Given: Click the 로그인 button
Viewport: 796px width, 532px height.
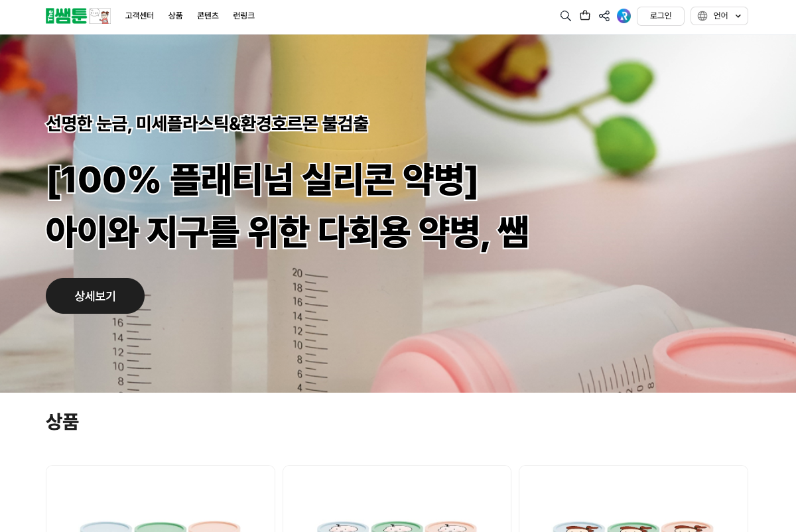Looking at the screenshot, I should click(661, 16).
